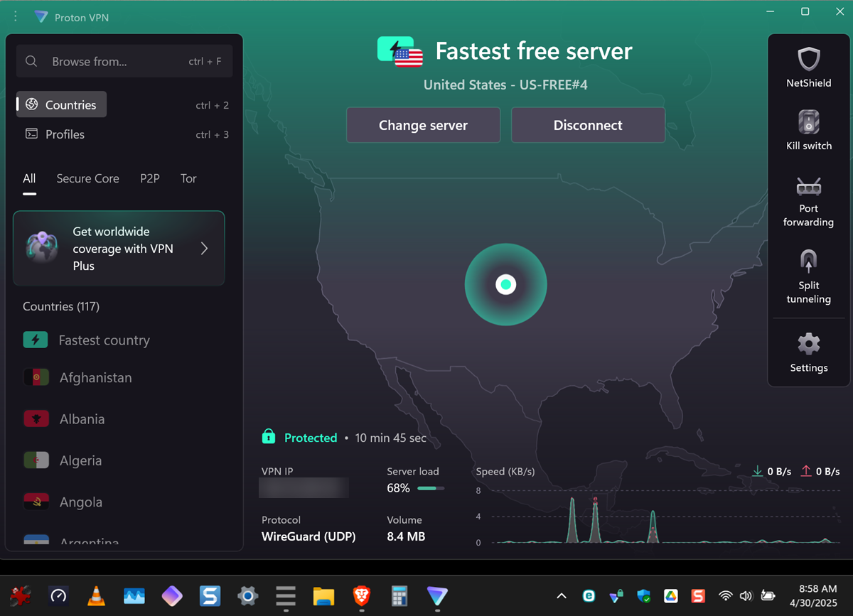The width and height of the screenshot is (853, 616).
Task: Click the 10 min 45 sec timer
Action: click(x=391, y=438)
